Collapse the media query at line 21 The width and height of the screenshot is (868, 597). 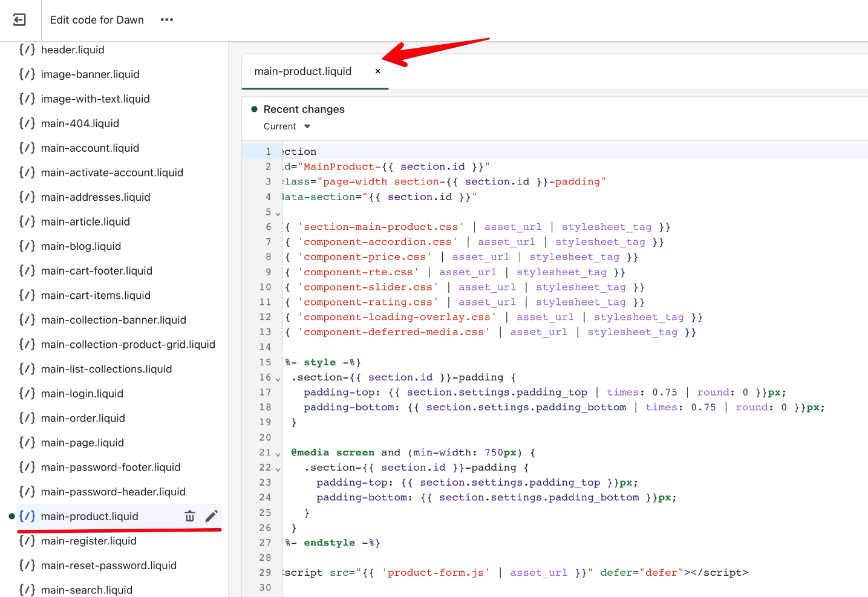276,453
